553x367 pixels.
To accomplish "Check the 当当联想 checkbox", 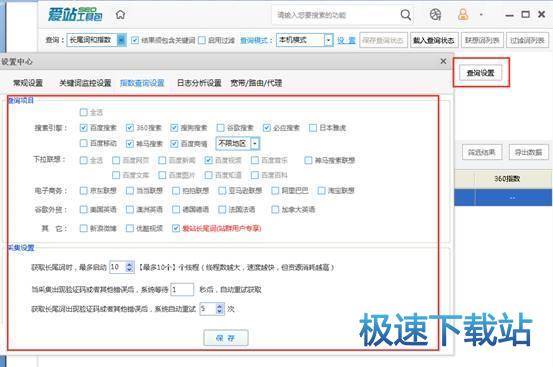I will [x=130, y=191].
